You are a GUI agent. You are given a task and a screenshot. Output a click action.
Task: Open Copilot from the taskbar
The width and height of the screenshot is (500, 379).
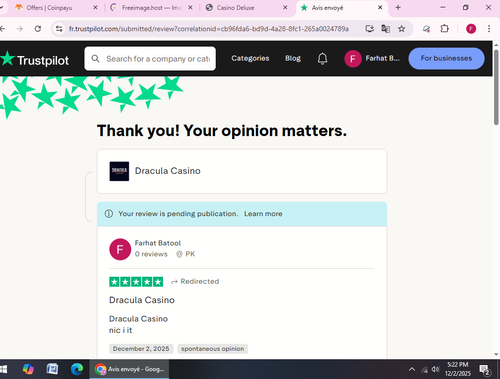coord(28,369)
